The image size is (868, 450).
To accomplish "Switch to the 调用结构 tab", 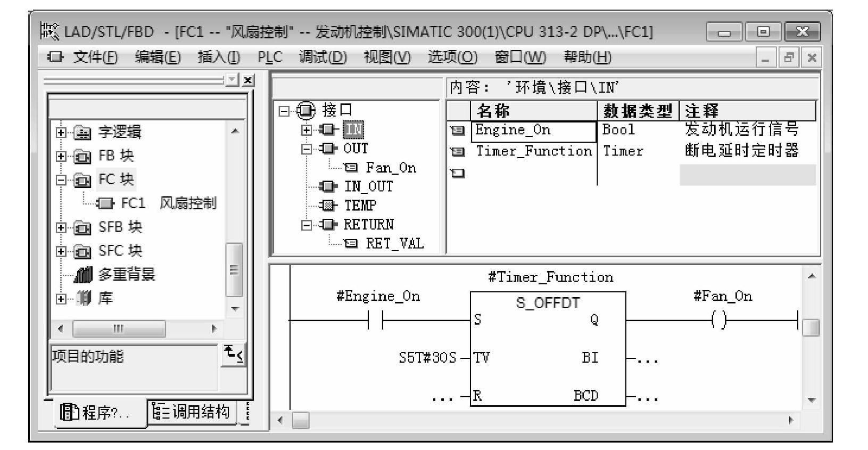I will click(x=192, y=411).
